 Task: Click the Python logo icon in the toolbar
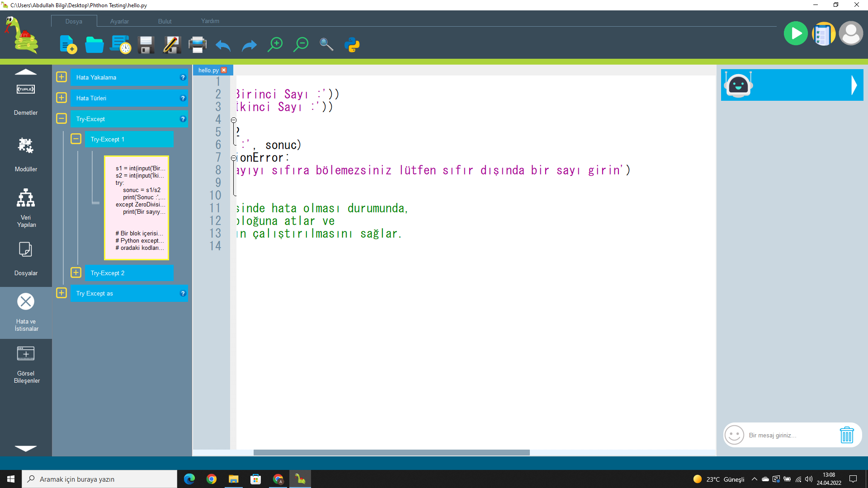pyautogui.click(x=352, y=45)
